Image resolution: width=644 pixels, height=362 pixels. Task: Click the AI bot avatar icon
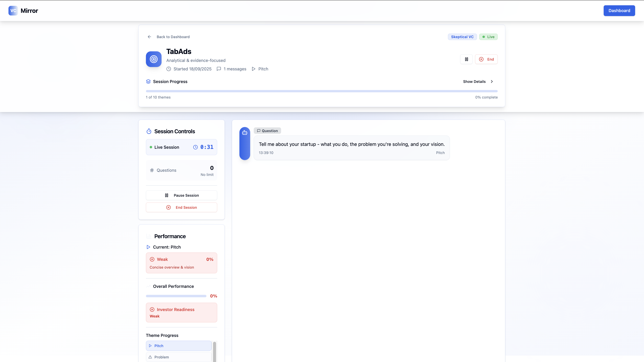[245, 133]
